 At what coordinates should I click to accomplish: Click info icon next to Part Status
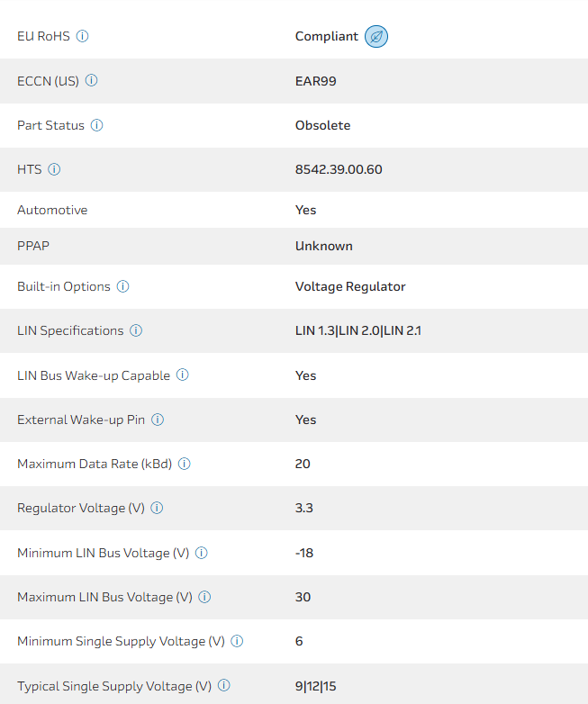(96, 125)
